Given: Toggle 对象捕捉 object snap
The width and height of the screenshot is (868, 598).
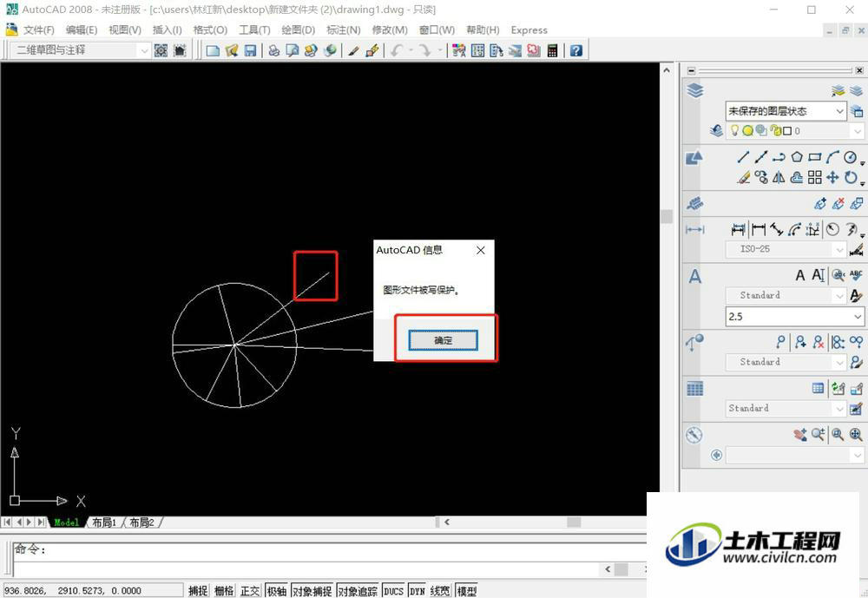Looking at the screenshot, I should point(312,591).
